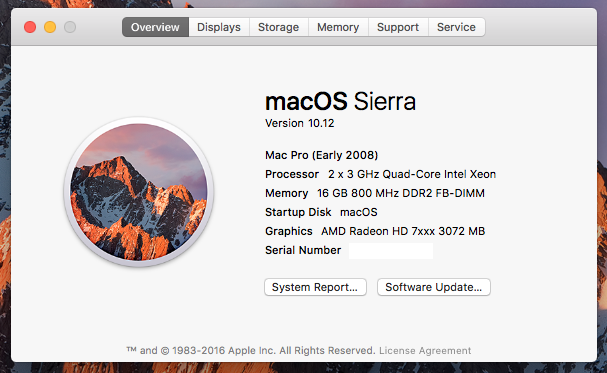This screenshot has height=373, width=607.
Task: Click the Apple copyright notice text
Action: 251,351
